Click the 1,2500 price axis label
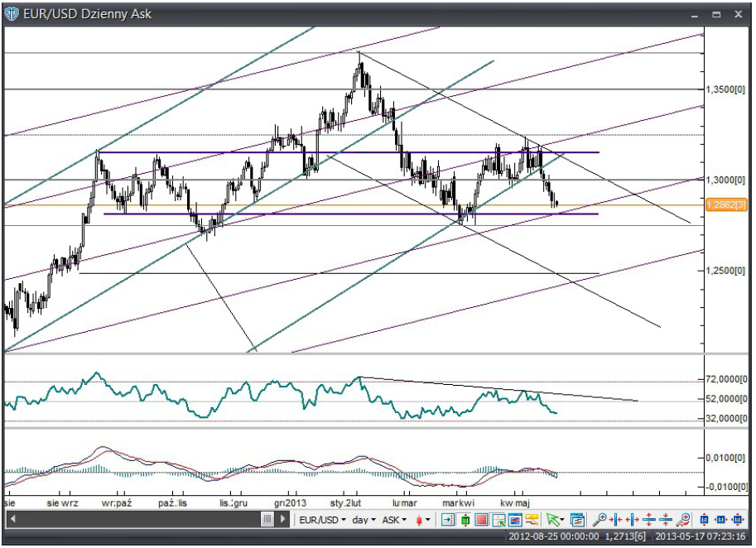756x548 pixels. pos(725,271)
